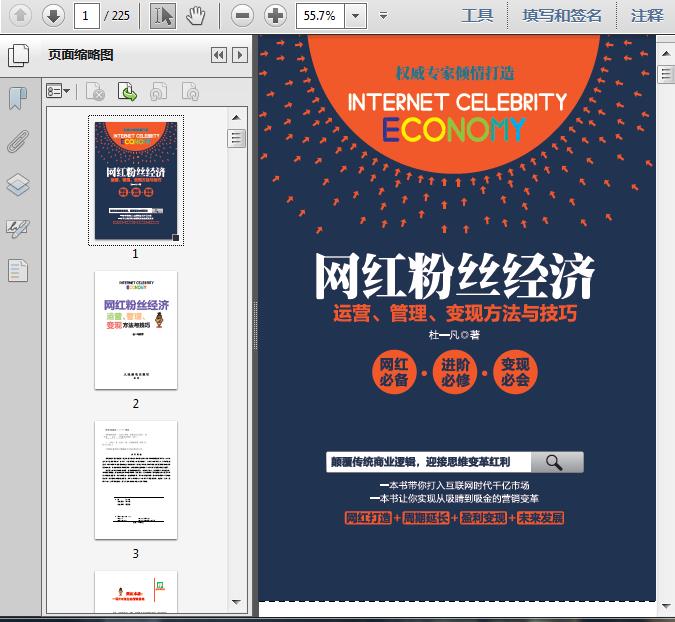The image size is (675, 622).
Task: Open the layers panel
Action: click(18, 185)
